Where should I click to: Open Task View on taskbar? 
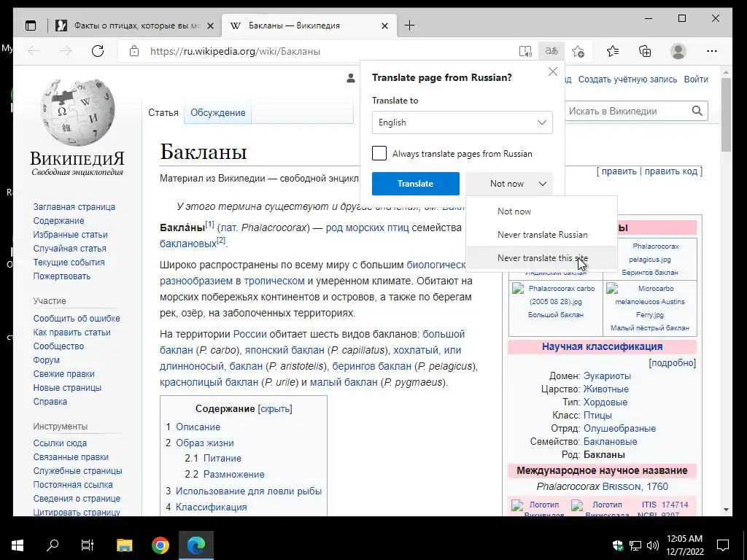pos(88,545)
